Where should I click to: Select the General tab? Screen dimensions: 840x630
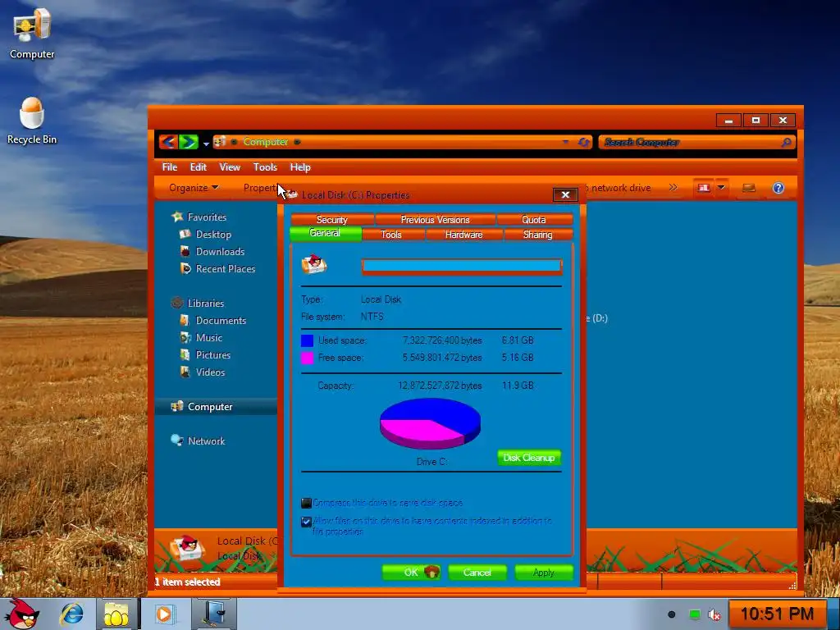[325, 233]
